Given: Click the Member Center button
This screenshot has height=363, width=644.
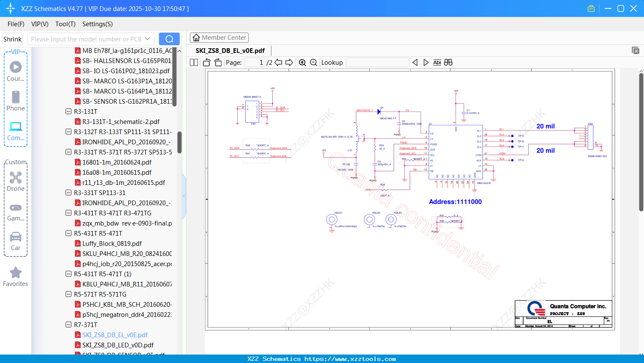Looking at the screenshot, I should tap(219, 38).
